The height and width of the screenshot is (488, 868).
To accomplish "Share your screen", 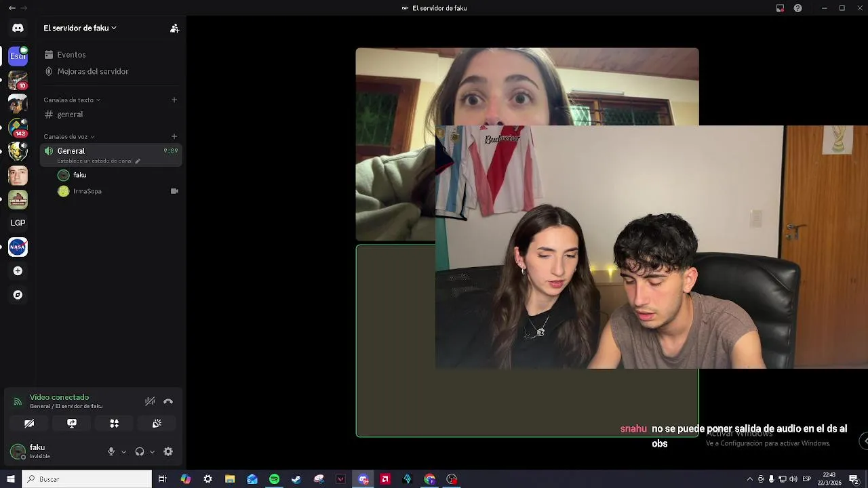I will pos(72,424).
